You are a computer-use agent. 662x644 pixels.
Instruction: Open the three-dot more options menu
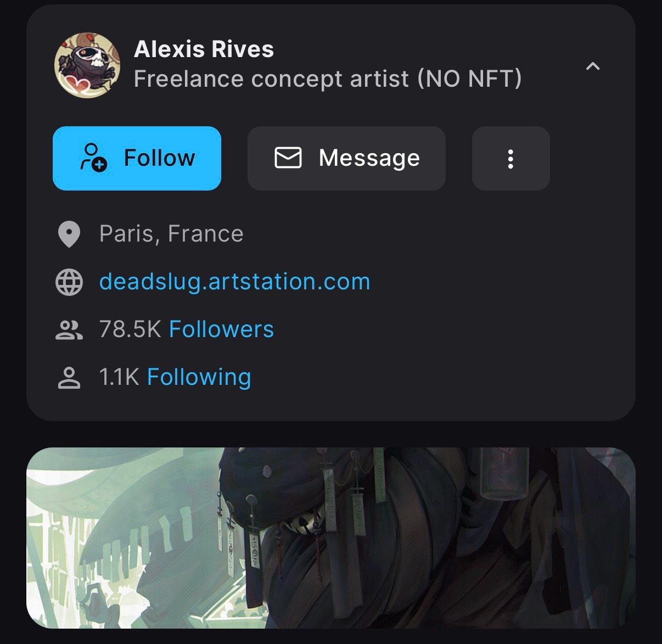510,159
